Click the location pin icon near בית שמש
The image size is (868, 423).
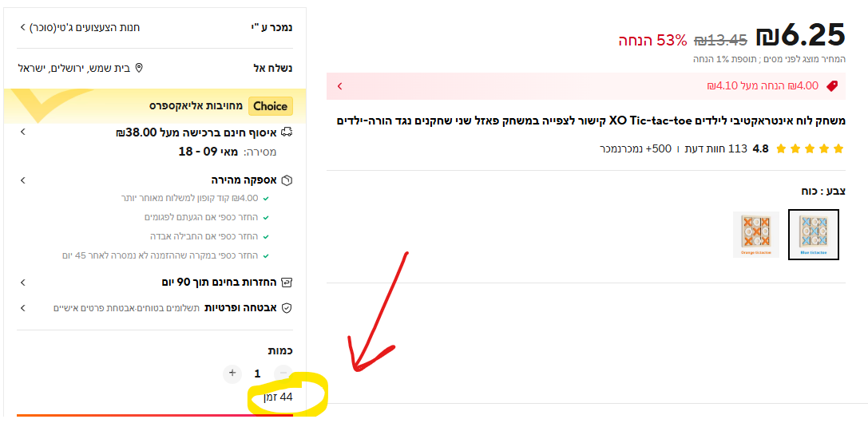point(139,68)
